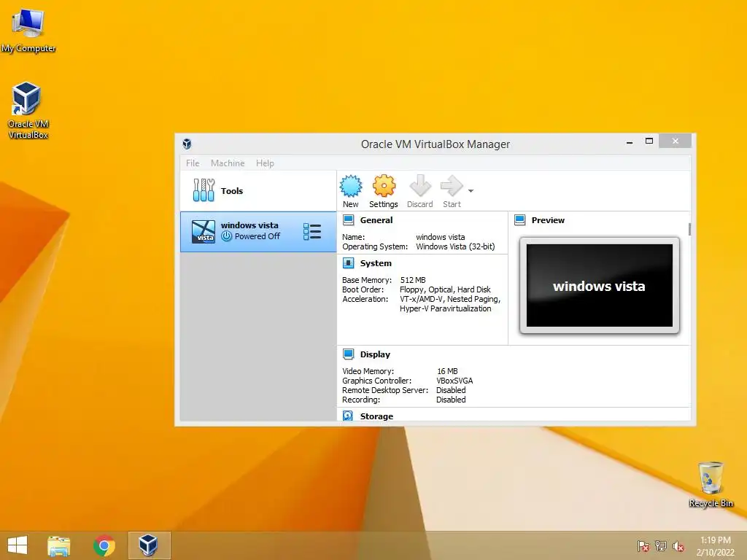Viewport: 747px width, 560px height.
Task: Click the Powered Off status icon
Action: pos(227,236)
